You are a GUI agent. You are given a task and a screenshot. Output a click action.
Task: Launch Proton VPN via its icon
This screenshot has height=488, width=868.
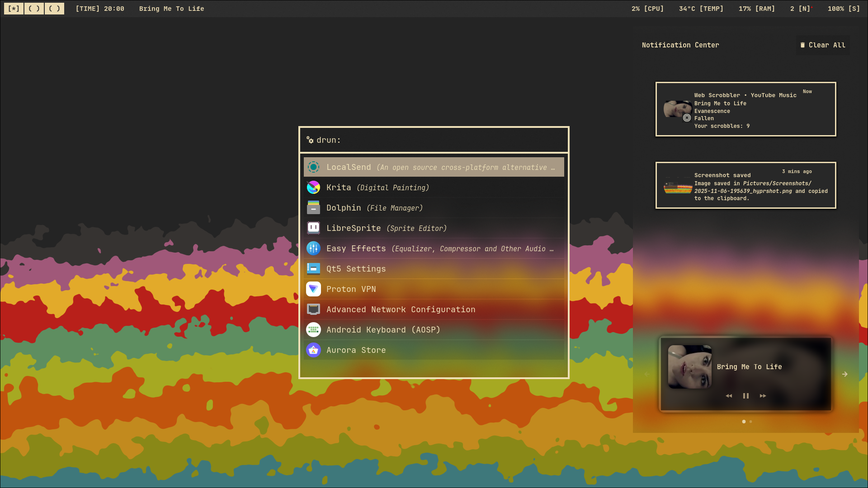[313, 289]
